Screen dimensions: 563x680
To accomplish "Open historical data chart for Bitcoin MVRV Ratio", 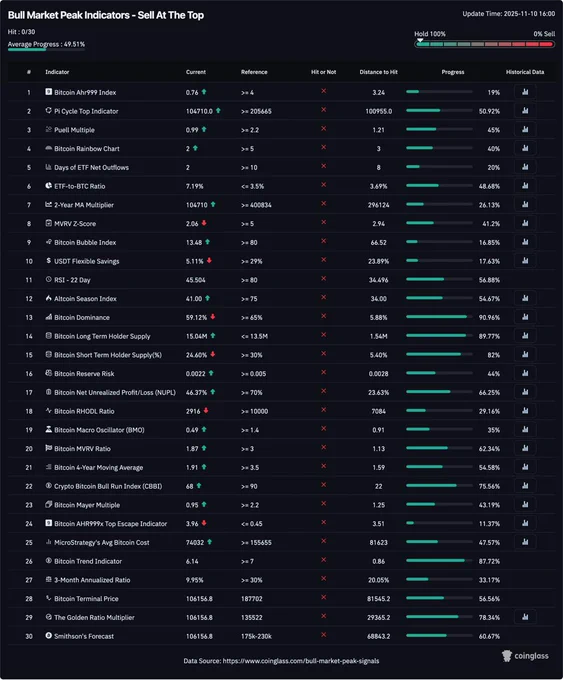I will (x=525, y=448).
